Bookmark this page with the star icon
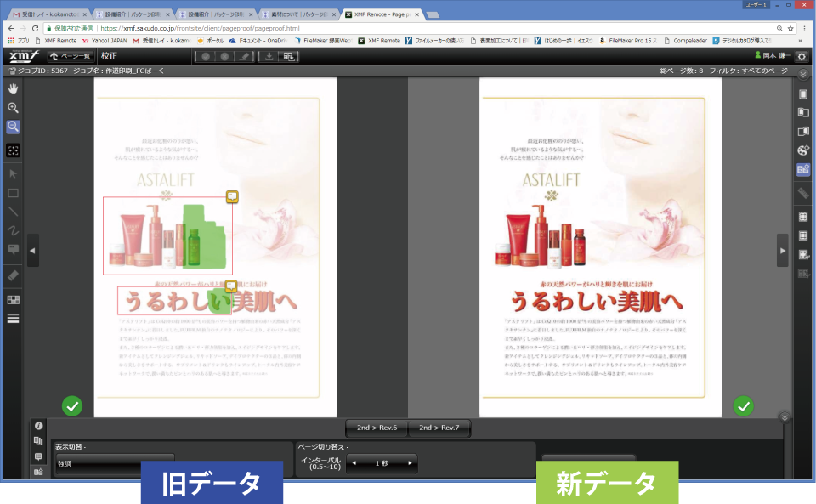Screen dimensions: 816x504 (790, 29)
